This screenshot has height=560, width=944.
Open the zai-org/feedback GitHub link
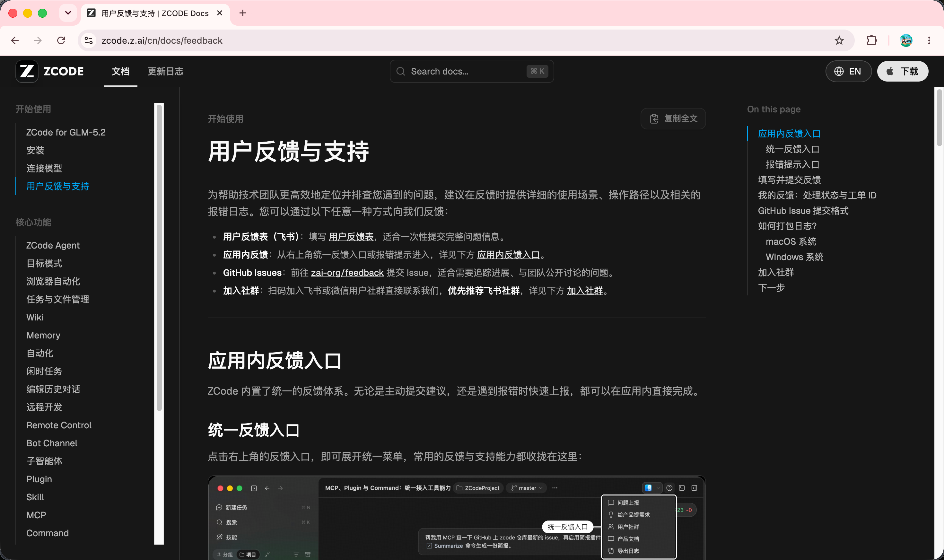(347, 273)
